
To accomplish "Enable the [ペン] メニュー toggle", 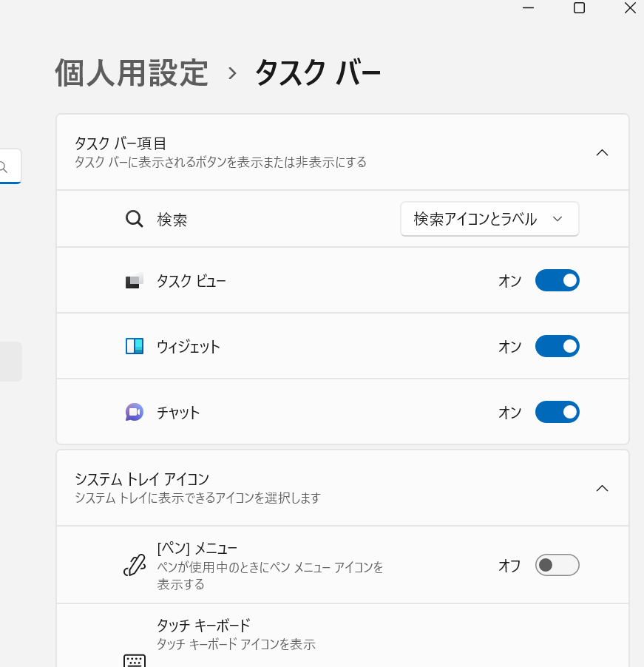I will click(x=557, y=566).
